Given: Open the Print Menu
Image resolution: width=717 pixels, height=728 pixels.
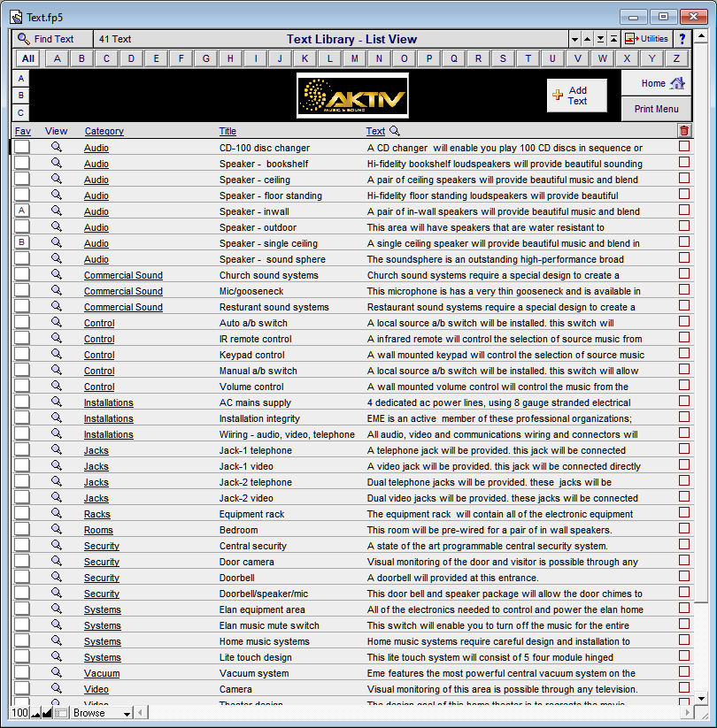Looking at the screenshot, I should [x=656, y=109].
